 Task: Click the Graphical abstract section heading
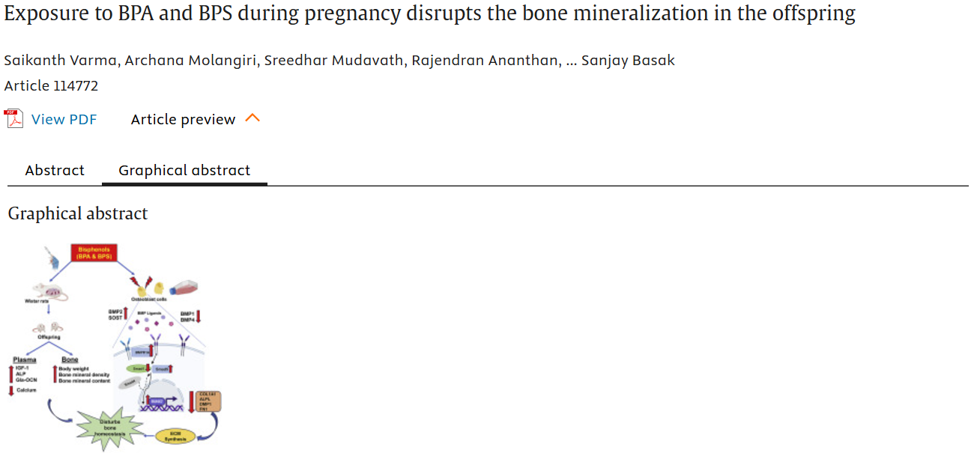click(78, 214)
